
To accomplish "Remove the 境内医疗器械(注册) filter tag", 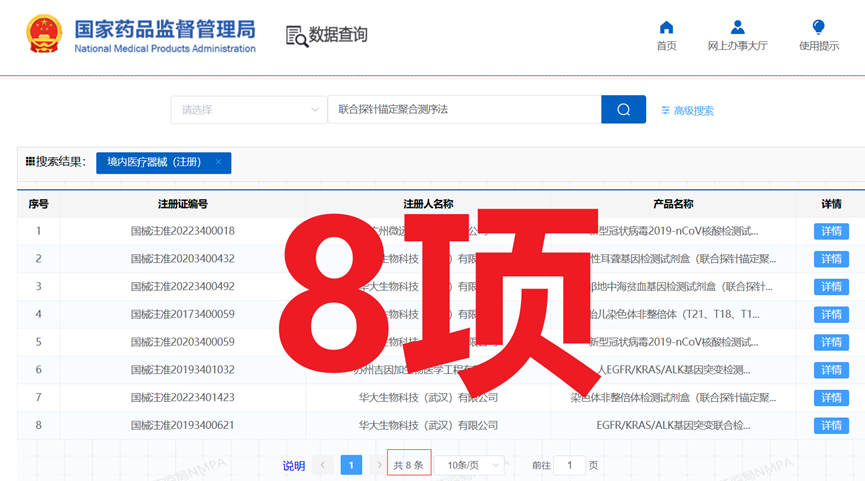I will (218, 162).
